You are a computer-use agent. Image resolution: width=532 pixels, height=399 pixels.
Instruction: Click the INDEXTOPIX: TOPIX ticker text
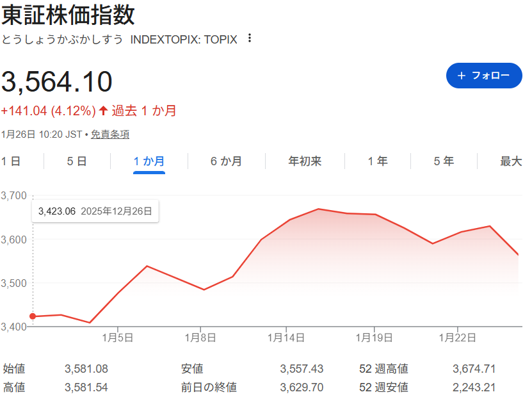tap(184, 39)
